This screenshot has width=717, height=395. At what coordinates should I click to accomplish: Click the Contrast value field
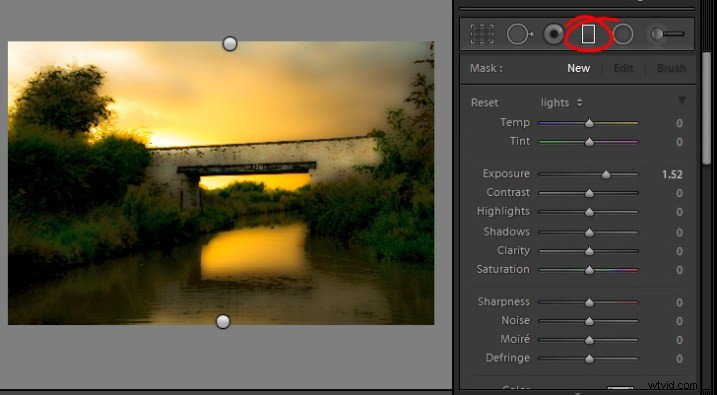pos(680,193)
